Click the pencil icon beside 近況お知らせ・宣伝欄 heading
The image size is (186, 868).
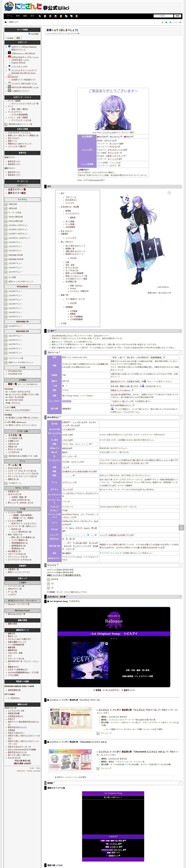click(67, 596)
